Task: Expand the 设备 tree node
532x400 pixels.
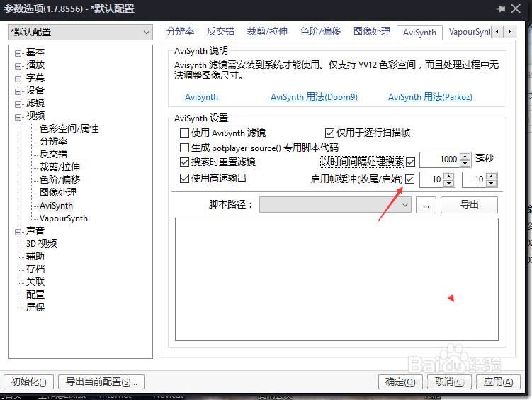Action: (18, 91)
